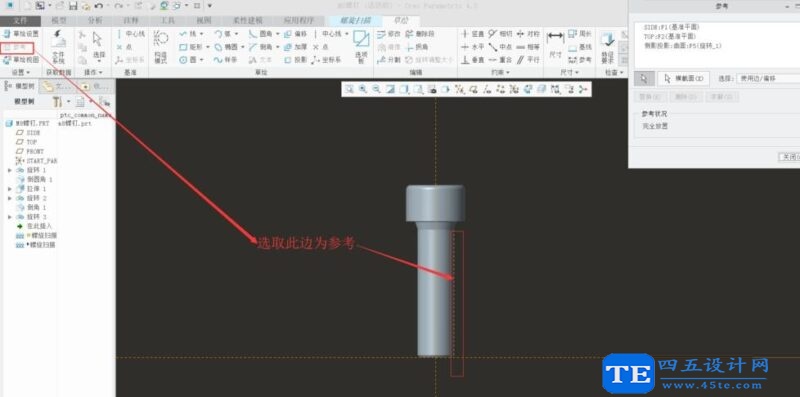Switch to the 工具 ribbon tab
The height and width of the screenshot is (397, 800).
(x=167, y=20)
